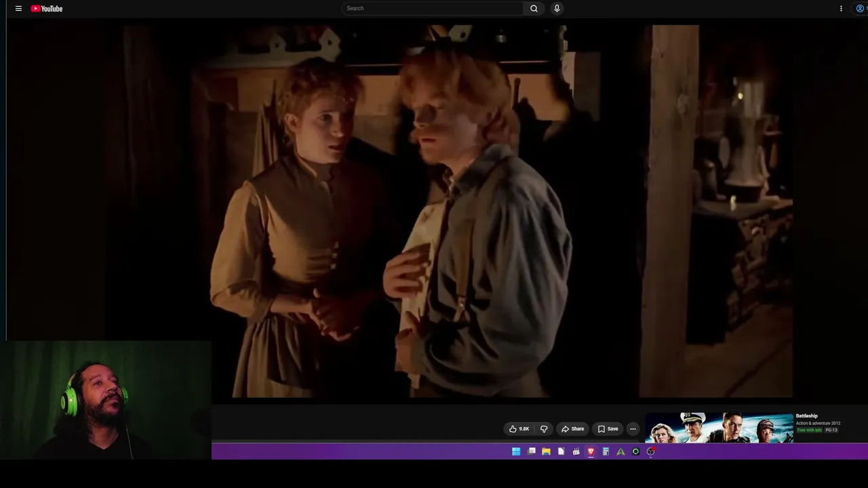Launch File Explorer from the taskbar
This screenshot has height=488, width=868.
coord(546,451)
